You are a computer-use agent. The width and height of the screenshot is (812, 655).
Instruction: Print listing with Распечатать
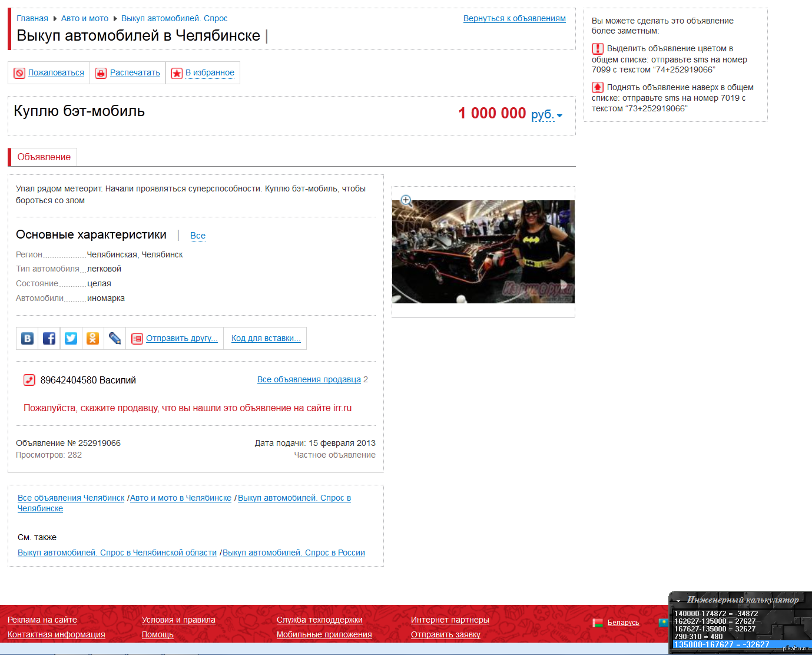coord(135,73)
